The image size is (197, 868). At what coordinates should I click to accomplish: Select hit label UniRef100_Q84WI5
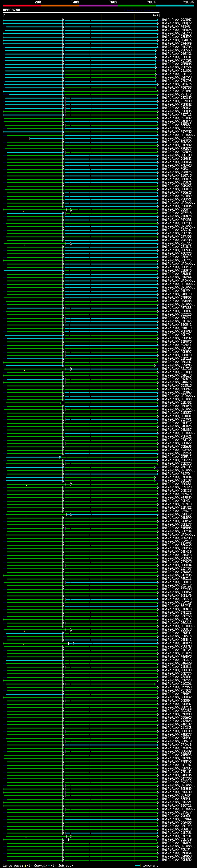(x=177, y=40)
